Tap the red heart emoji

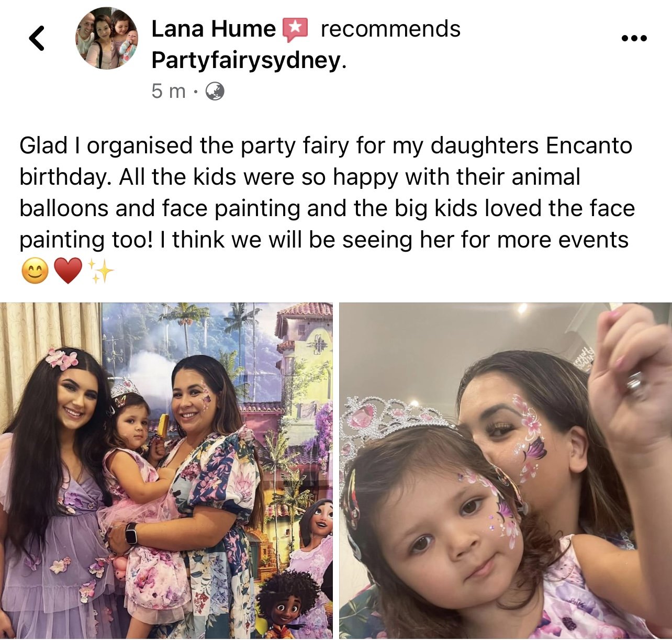coord(69,271)
